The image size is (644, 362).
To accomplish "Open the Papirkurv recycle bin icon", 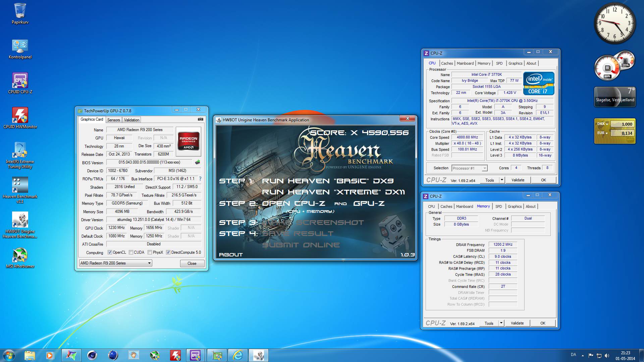I will pos(20,14).
